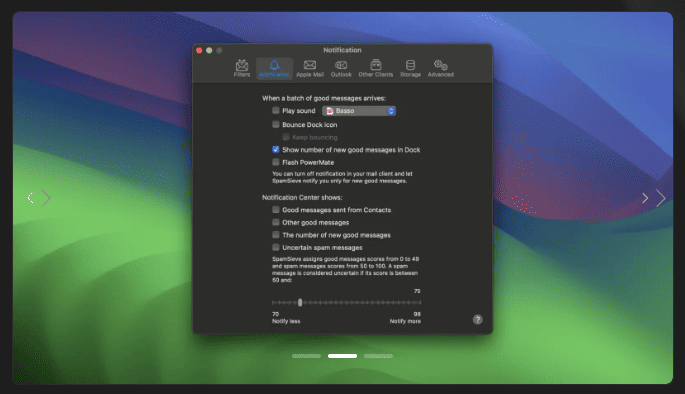Check Good messages sent from Contacts
Screen dimensions: 685x394
coord(276,210)
